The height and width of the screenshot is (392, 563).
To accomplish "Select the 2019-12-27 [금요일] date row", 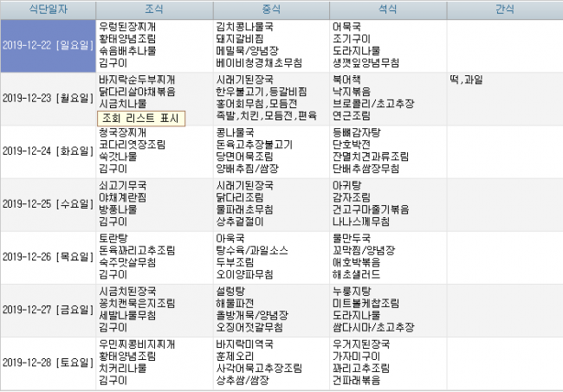I will coord(48,310).
